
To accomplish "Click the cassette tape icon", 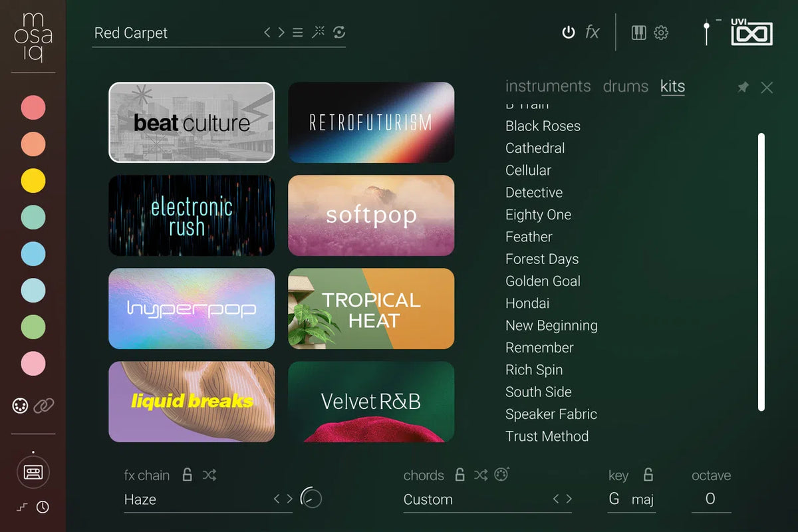I will (x=33, y=472).
